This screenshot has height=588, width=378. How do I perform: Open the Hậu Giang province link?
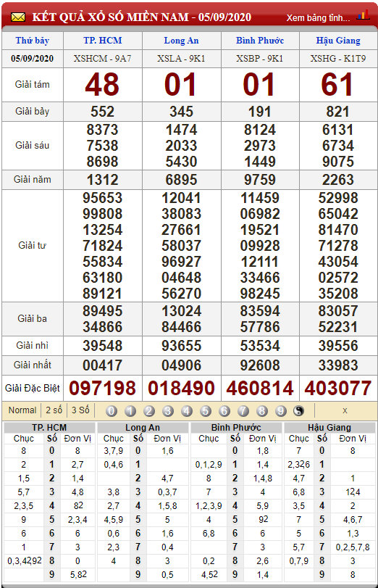point(338,41)
